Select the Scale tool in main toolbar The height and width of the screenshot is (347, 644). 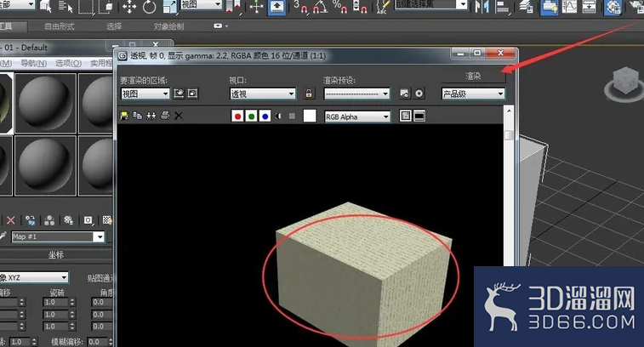pyautogui.click(x=169, y=7)
